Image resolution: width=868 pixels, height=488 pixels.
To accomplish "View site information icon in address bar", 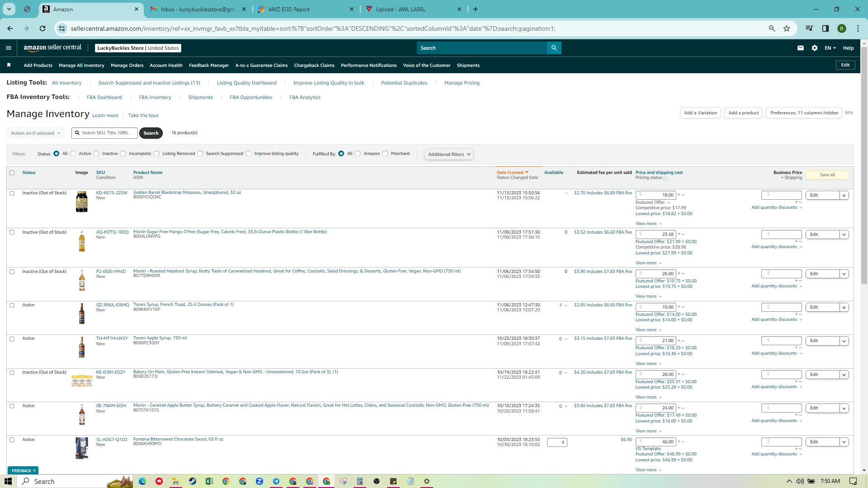I will pyautogui.click(x=62, y=28).
